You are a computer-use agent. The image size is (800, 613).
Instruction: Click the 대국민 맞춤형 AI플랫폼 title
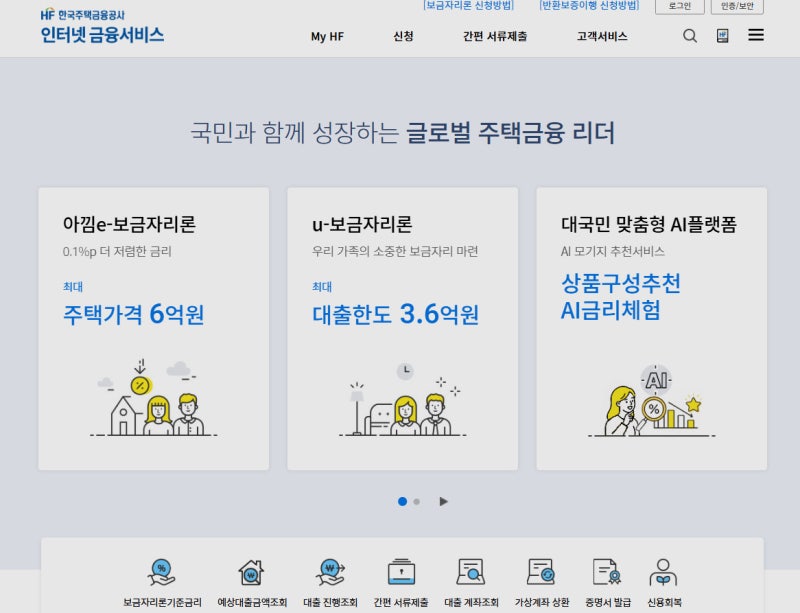click(648, 224)
